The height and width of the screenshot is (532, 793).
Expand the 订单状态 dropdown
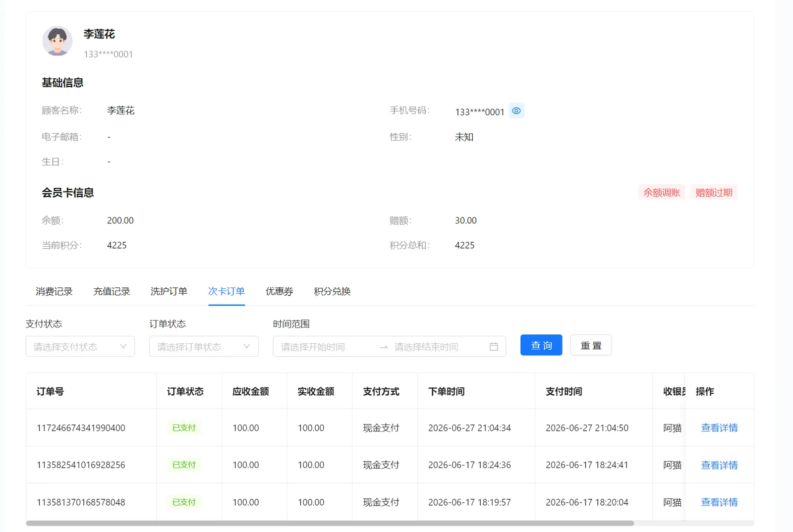click(204, 346)
